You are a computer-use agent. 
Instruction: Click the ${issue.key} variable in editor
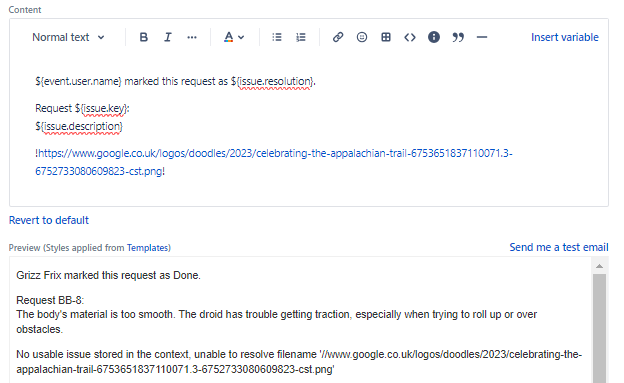[101, 109]
